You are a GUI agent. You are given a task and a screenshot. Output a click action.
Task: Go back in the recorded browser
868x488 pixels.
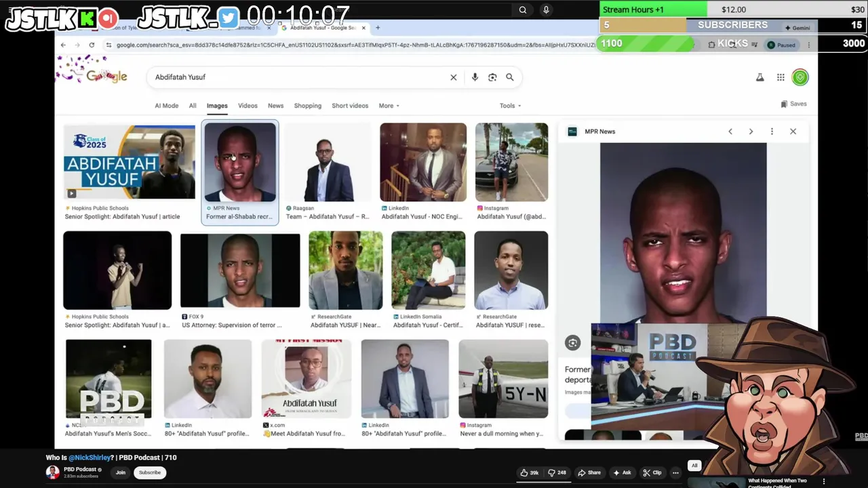click(x=63, y=45)
